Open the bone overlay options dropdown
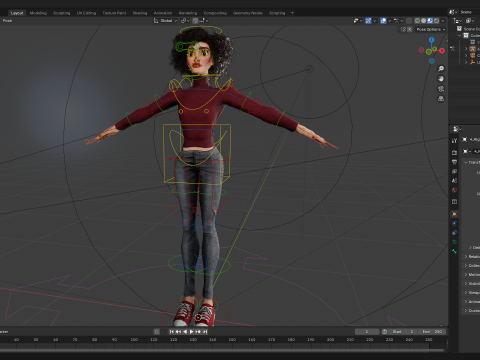The height and width of the screenshot is (360, 480). point(398,21)
